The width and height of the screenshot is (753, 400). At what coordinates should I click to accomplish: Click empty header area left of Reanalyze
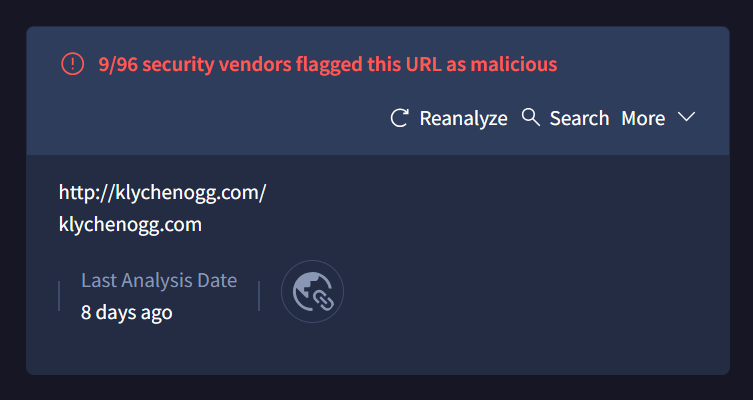click(x=206, y=118)
